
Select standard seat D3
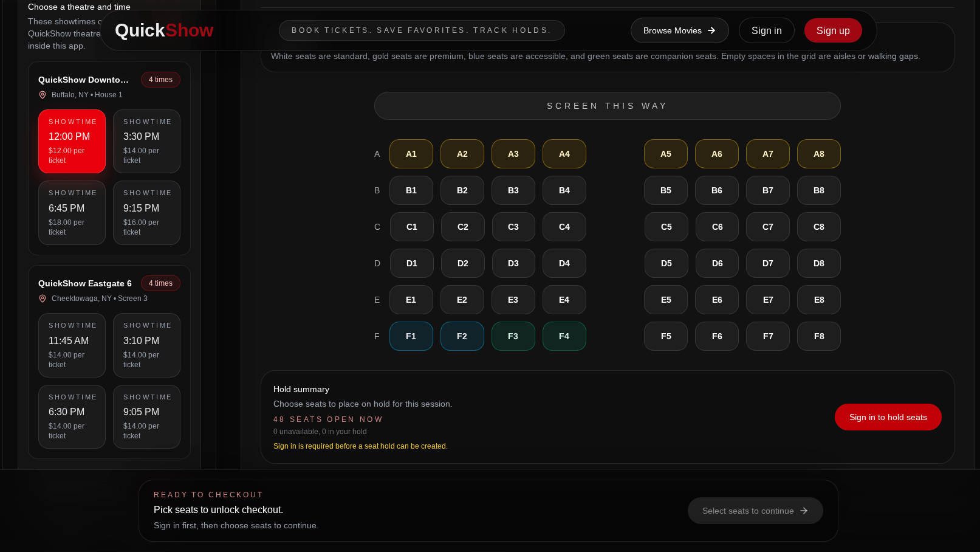tap(513, 263)
